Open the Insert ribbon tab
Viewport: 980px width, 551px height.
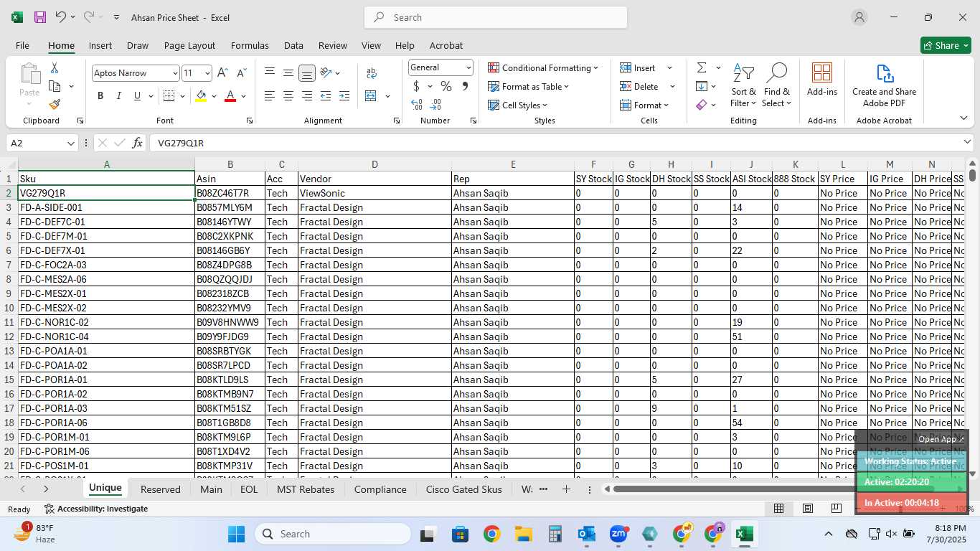(100, 45)
